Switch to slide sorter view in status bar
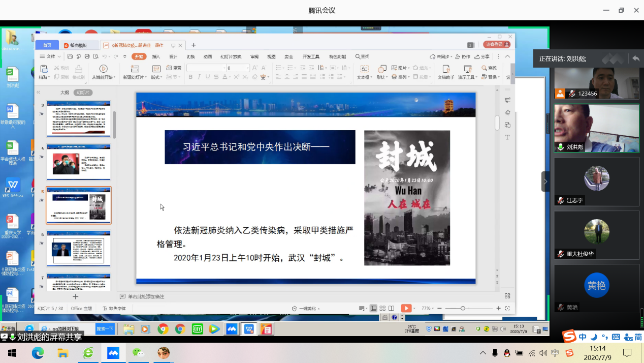The width and height of the screenshot is (644, 363). click(x=382, y=308)
